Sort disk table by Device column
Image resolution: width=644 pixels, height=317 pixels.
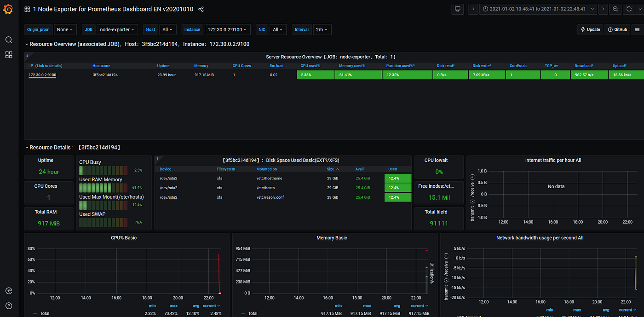click(165, 169)
